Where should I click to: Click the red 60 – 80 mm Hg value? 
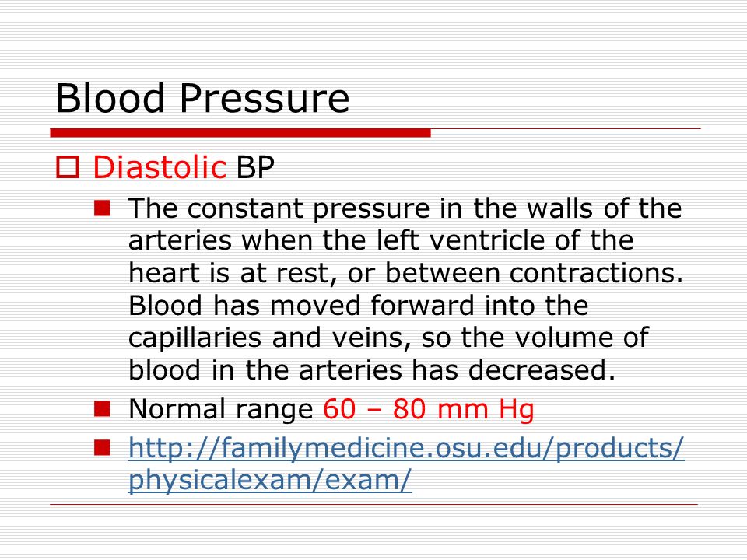(429, 409)
